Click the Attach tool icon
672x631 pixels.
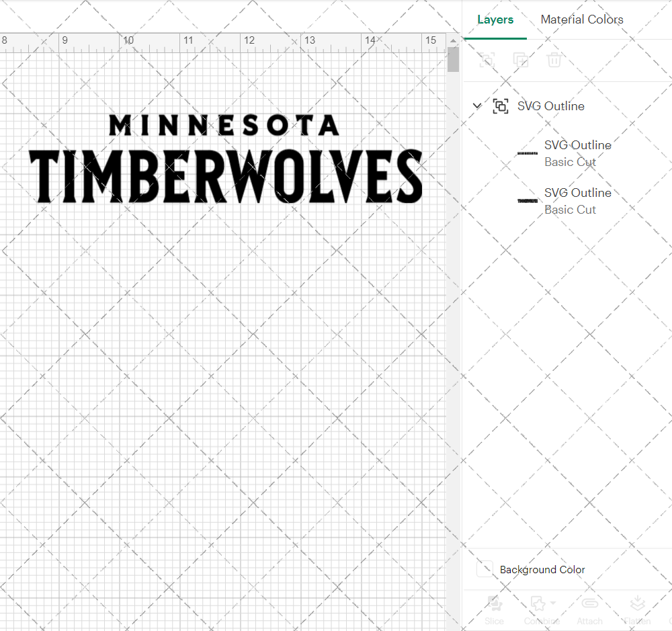(x=590, y=603)
